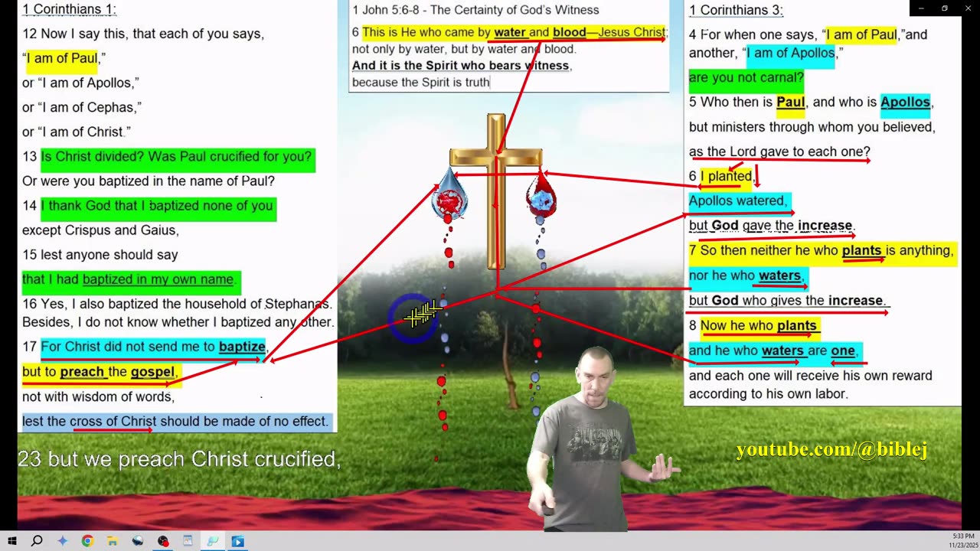This screenshot has width=980, height=551.
Task: Click 'I thank God that I baptized none of you'
Action: [157, 206]
